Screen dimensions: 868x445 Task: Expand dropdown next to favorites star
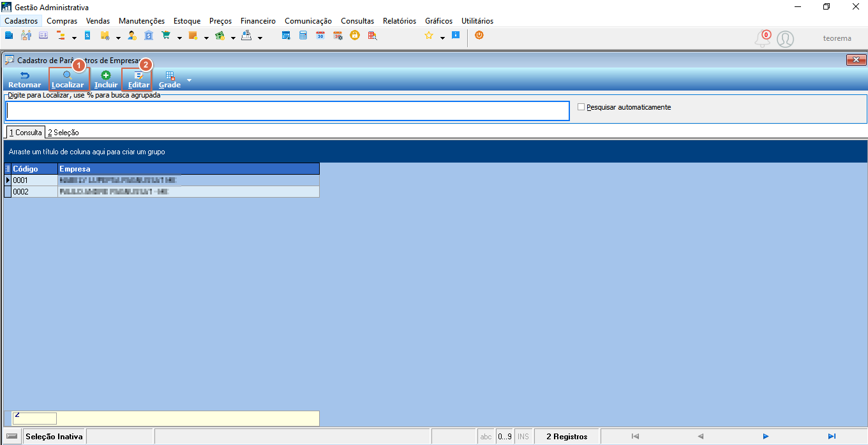point(442,38)
